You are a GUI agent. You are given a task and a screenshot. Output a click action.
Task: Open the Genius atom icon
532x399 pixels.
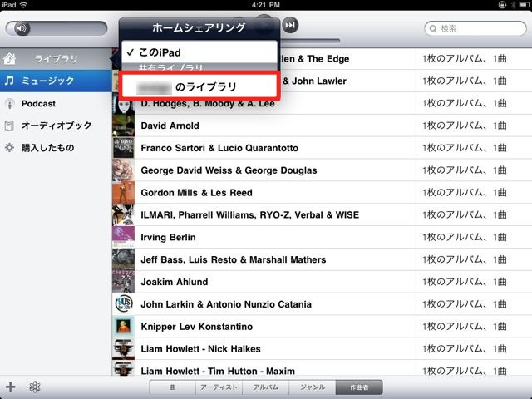coord(35,387)
